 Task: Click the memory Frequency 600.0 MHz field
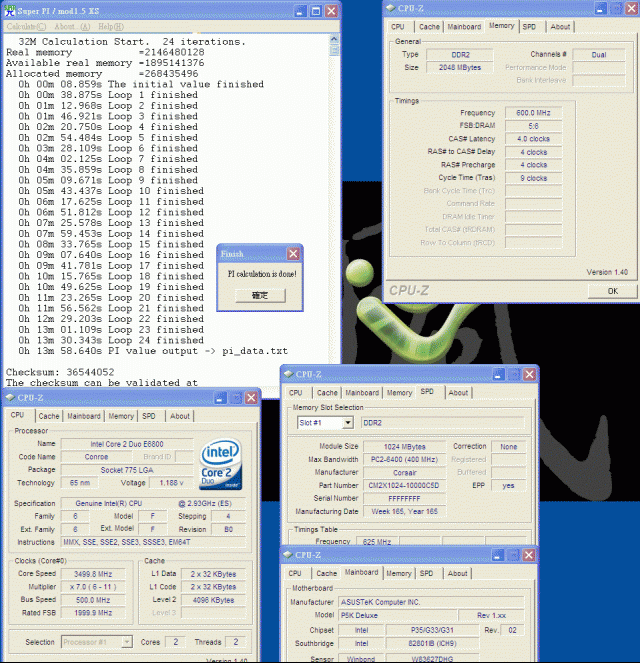(533, 113)
